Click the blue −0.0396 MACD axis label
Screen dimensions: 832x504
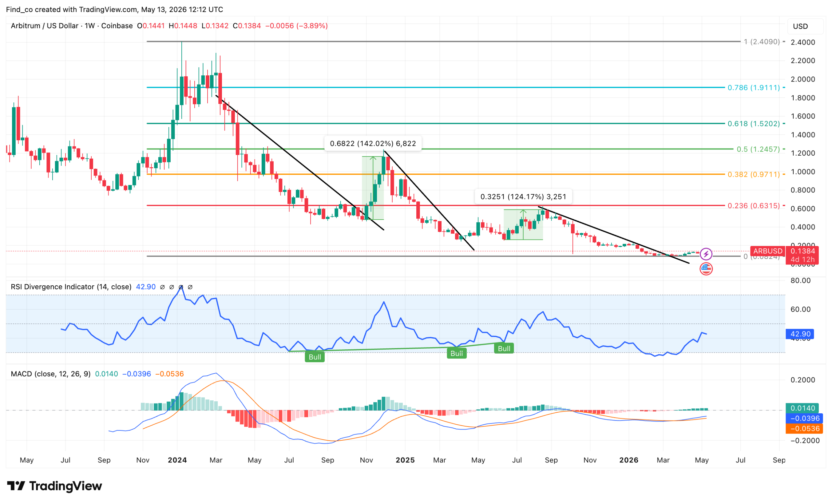coord(804,418)
